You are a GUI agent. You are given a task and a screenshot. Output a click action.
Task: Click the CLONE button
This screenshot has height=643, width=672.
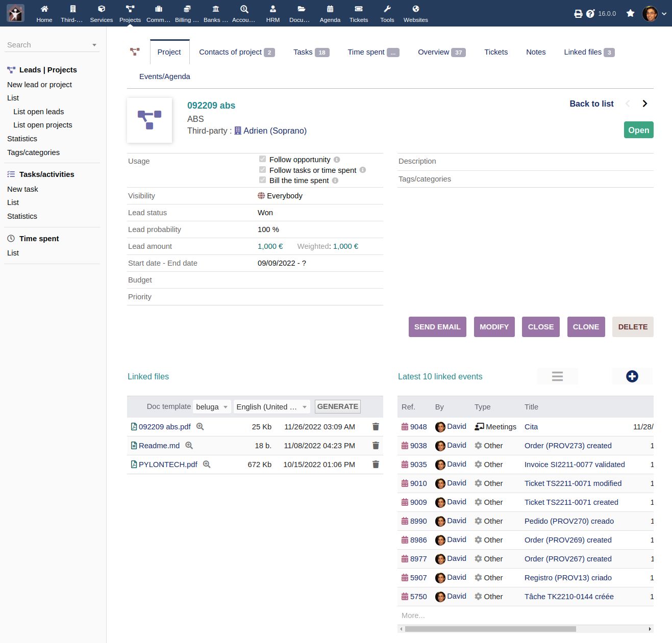(586, 327)
